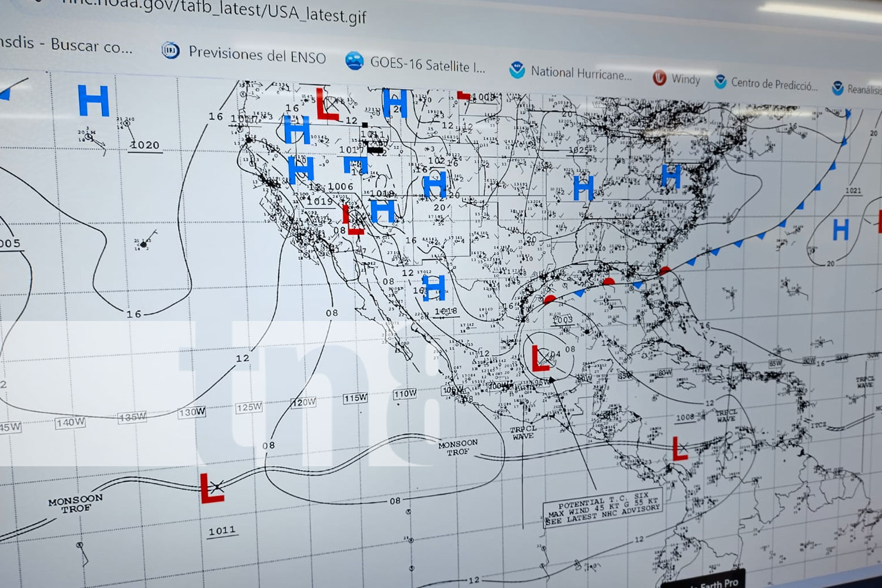Viewport: 882px width, 588px height.
Task: Open the Buscar co... bookmark
Action: click(x=66, y=44)
